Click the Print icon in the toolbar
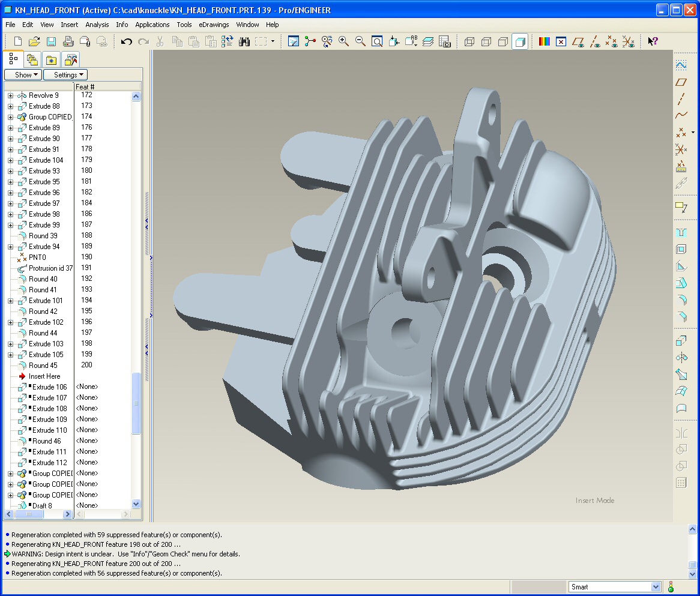The image size is (700, 596). tap(68, 41)
